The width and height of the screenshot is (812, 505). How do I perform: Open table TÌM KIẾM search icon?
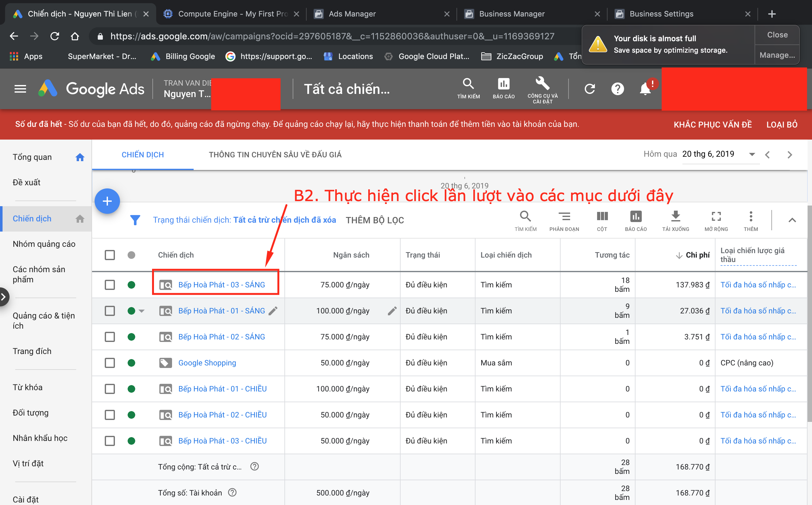coord(526,221)
